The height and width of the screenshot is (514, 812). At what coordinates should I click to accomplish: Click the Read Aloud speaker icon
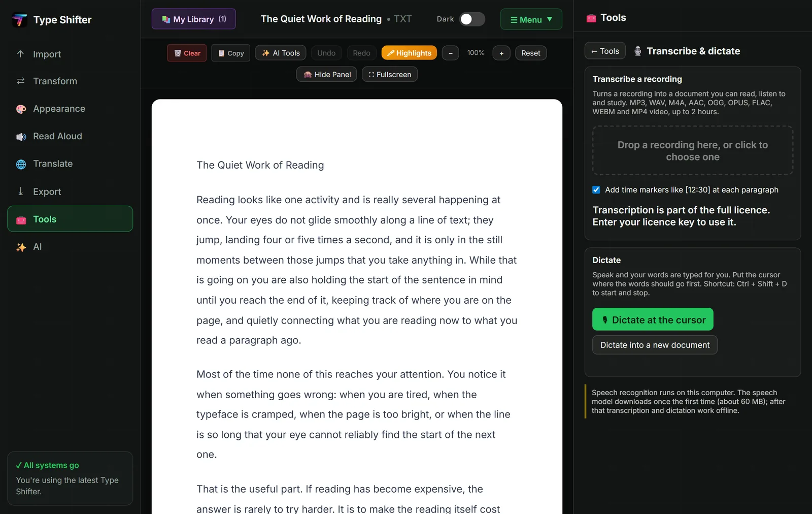pos(21,137)
